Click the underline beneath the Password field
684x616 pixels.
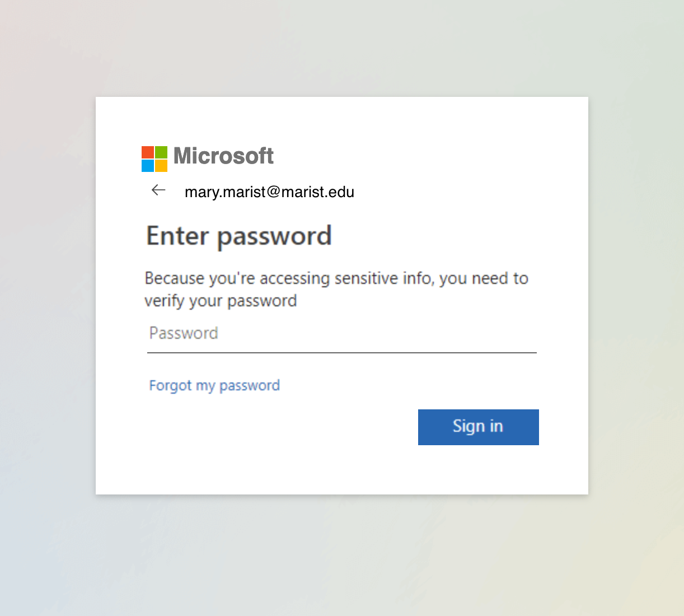342,353
